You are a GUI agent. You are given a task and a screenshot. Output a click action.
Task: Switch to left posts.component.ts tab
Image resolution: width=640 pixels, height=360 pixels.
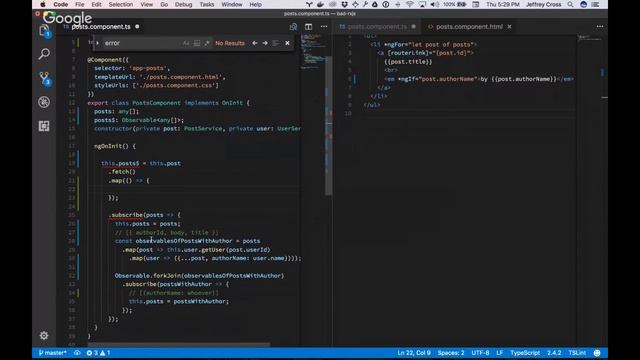pyautogui.click(x=101, y=27)
